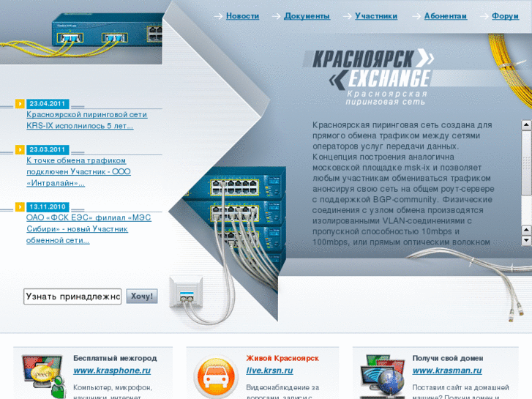Open news about ОАО «ФСК ЕЭС» participant
This screenshot has height=399, width=532.
(x=89, y=229)
